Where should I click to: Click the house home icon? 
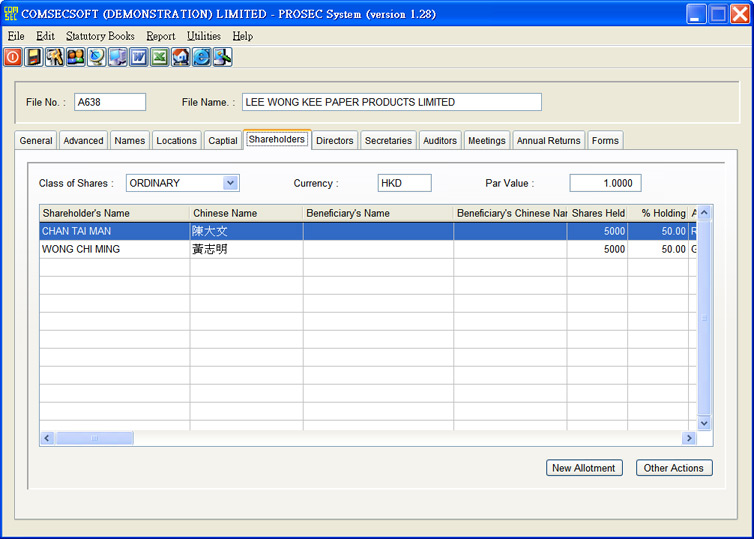pos(180,58)
